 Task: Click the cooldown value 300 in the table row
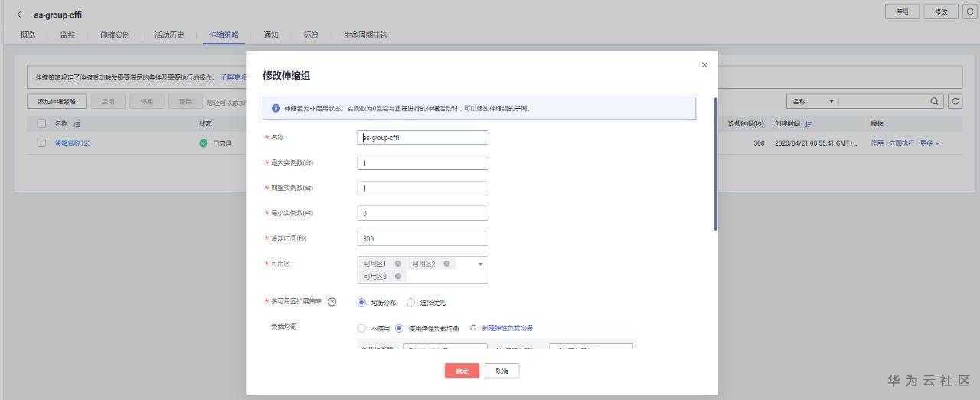click(x=759, y=143)
